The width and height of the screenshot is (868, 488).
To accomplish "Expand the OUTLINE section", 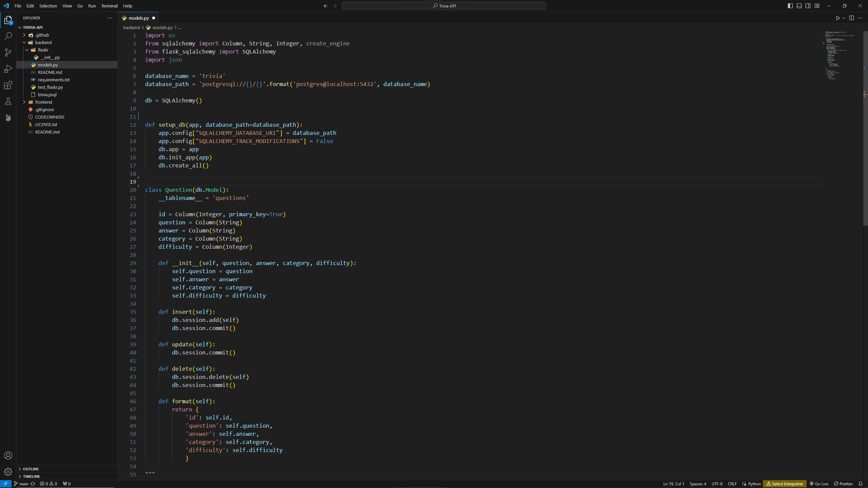I will 31,469.
